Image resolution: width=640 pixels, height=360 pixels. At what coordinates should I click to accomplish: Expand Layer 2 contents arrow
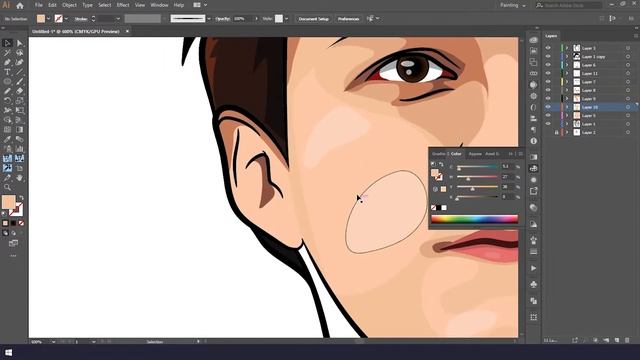click(x=567, y=133)
